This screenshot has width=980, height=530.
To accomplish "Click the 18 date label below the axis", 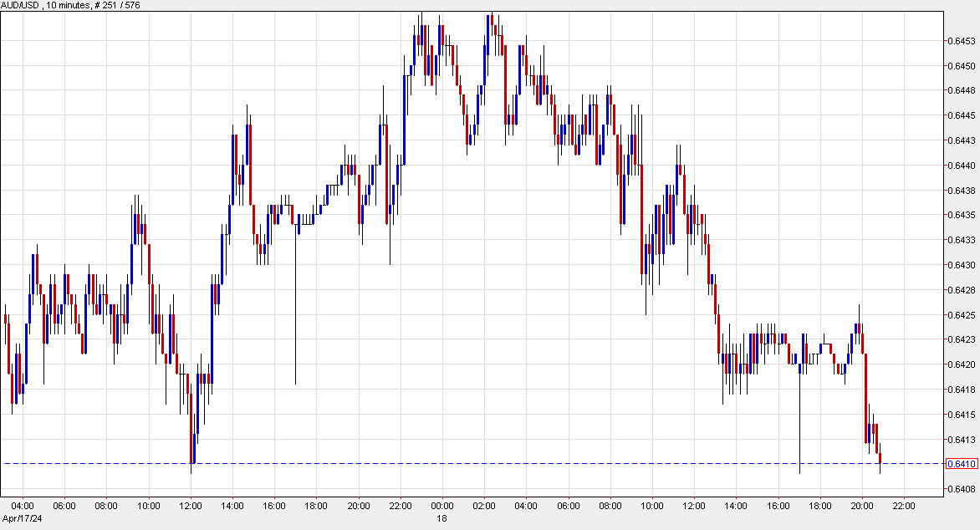I will pyautogui.click(x=441, y=517).
